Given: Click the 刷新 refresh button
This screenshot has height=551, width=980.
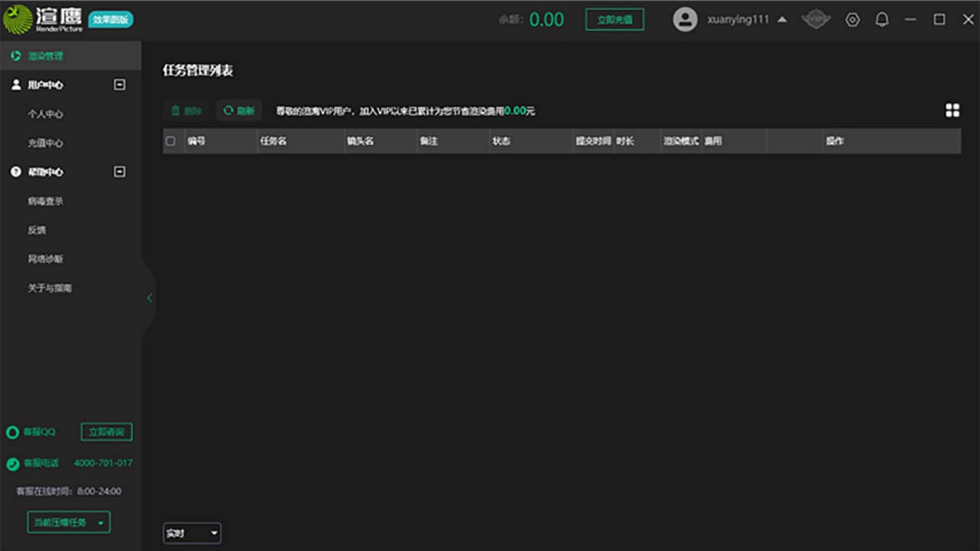Looking at the screenshot, I should (x=239, y=111).
